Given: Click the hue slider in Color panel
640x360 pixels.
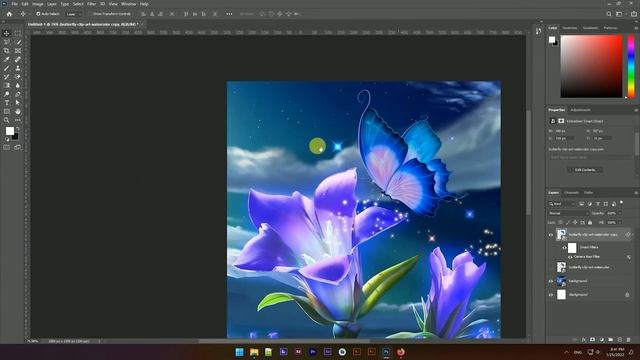Looking at the screenshot, I should pyautogui.click(x=631, y=67).
